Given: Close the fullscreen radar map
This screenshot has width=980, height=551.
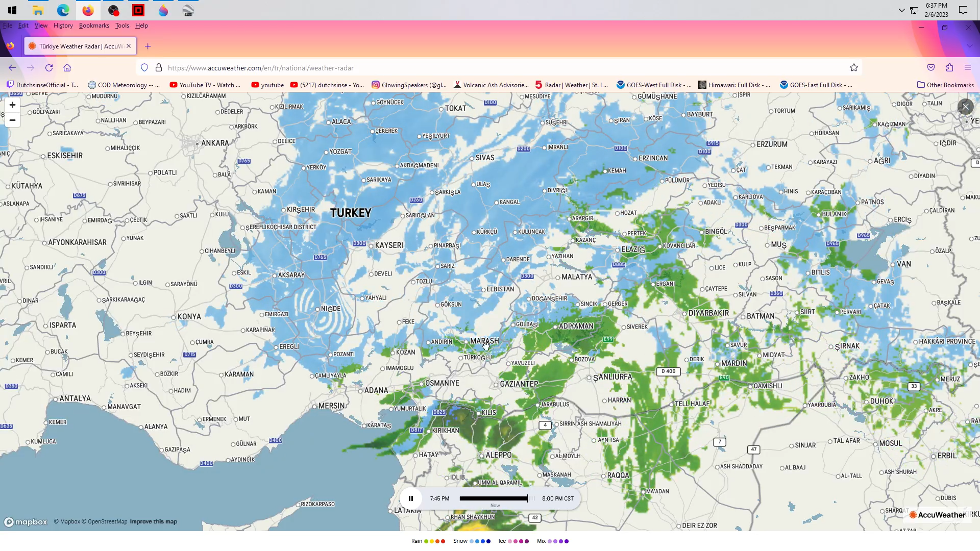Looking at the screenshot, I should [965, 107].
